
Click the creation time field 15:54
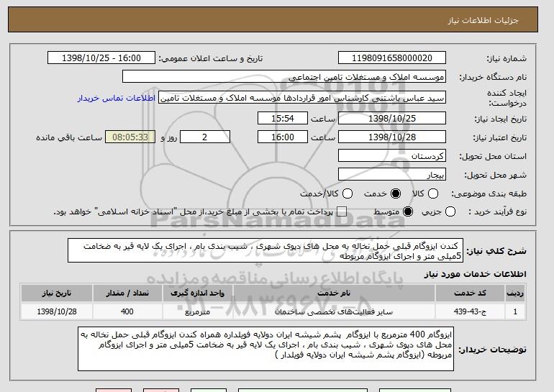(x=283, y=118)
